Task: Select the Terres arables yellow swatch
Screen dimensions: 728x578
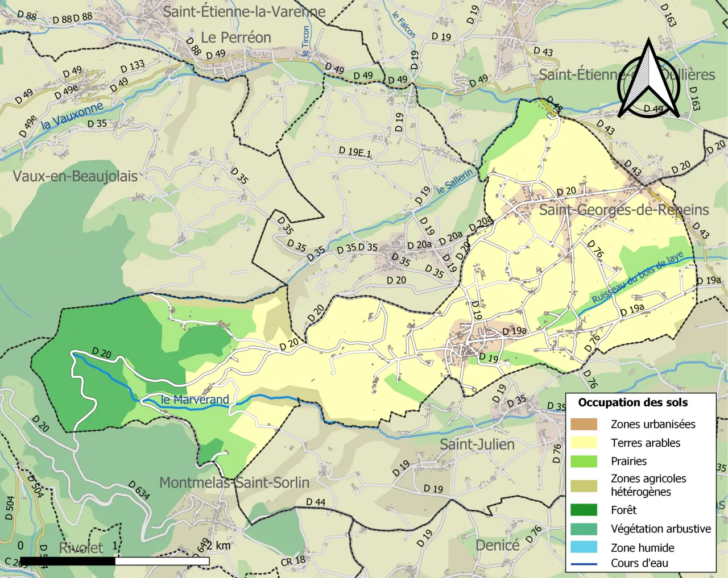Action: tap(584, 443)
